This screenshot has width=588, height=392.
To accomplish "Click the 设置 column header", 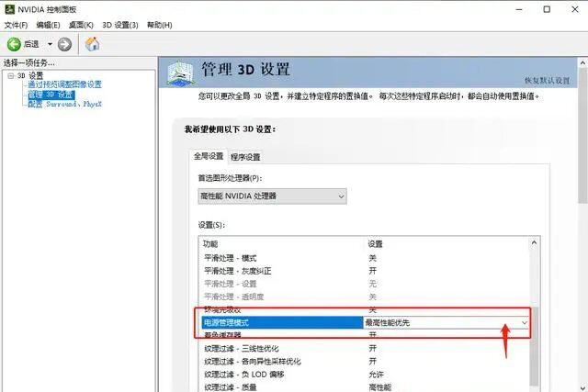I will pos(447,244).
